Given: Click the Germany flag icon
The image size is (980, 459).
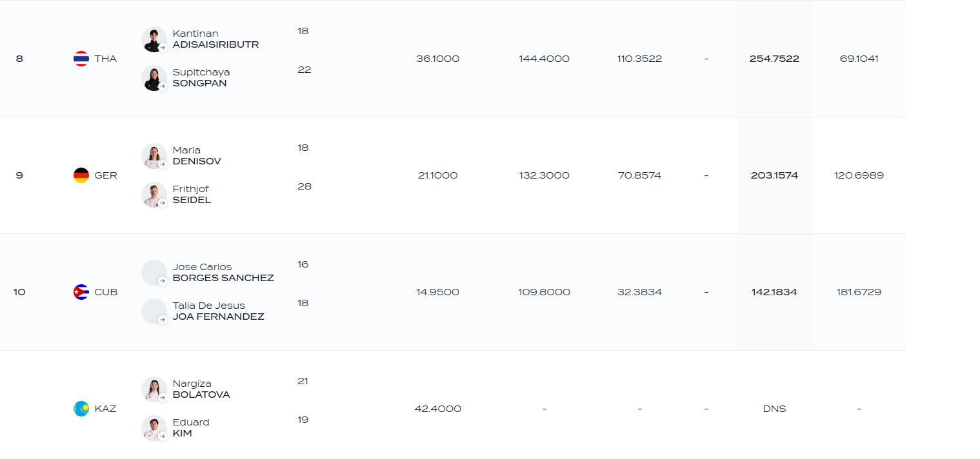Looking at the screenshot, I should (81, 175).
